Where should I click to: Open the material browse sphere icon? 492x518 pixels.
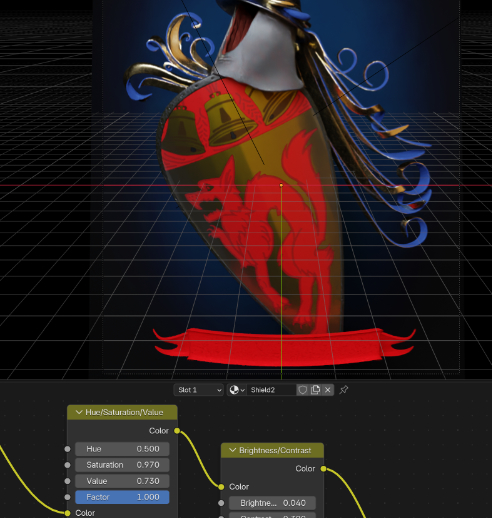(237, 390)
